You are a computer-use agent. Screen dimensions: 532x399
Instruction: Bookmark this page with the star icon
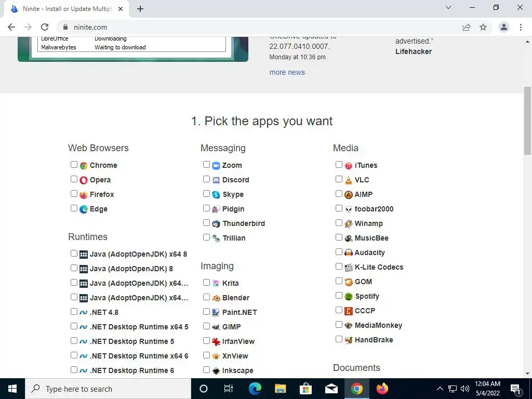point(483,27)
